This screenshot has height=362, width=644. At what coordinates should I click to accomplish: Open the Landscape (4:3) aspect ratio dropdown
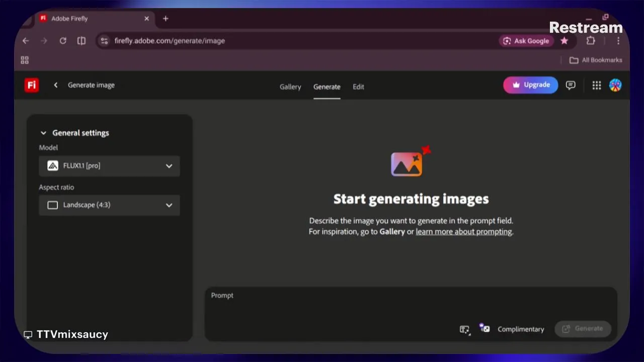(x=109, y=205)
